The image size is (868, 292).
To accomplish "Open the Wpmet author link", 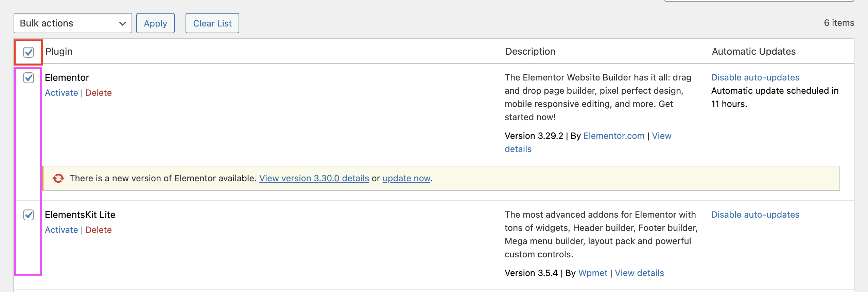I will [592, 273].
